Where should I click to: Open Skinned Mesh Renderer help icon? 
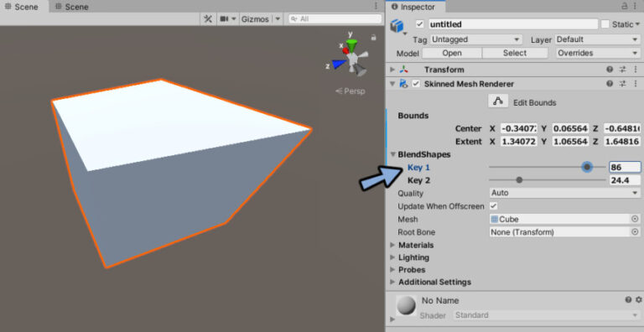[x=610, y=83]
